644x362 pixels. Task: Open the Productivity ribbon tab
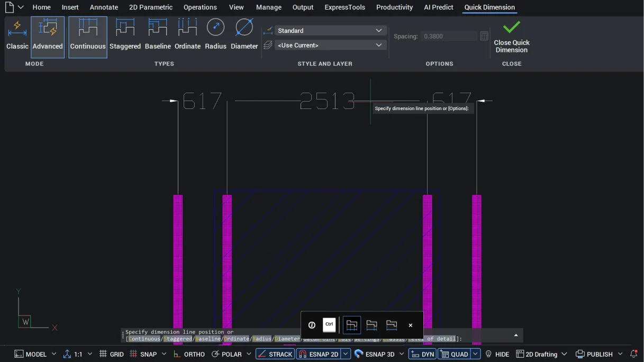(395, 7)
